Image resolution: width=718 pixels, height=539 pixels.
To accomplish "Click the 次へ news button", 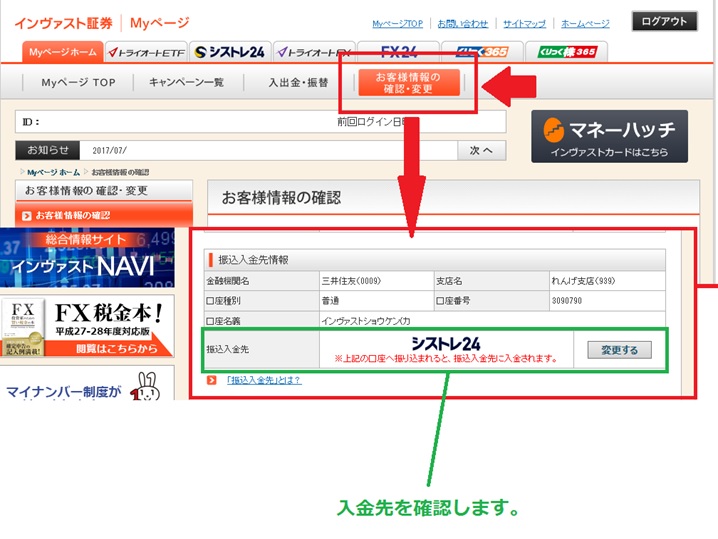I will (481, 150).
